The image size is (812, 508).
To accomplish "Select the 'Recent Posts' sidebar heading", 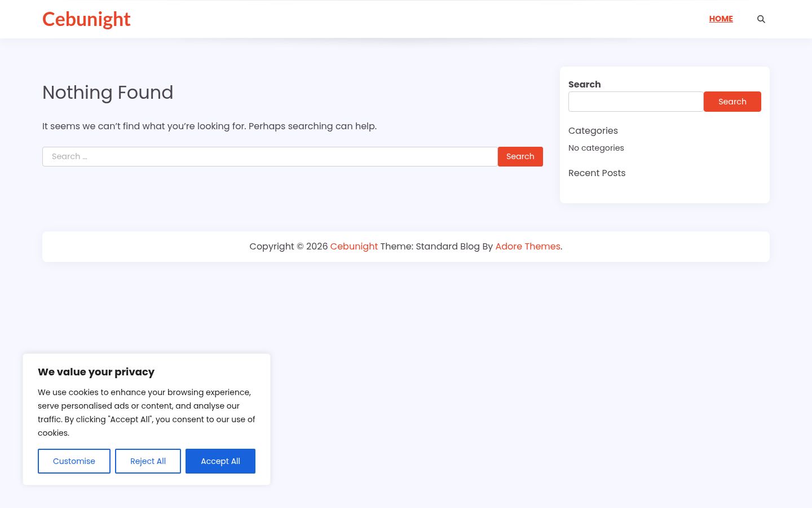I will point(597,173).
